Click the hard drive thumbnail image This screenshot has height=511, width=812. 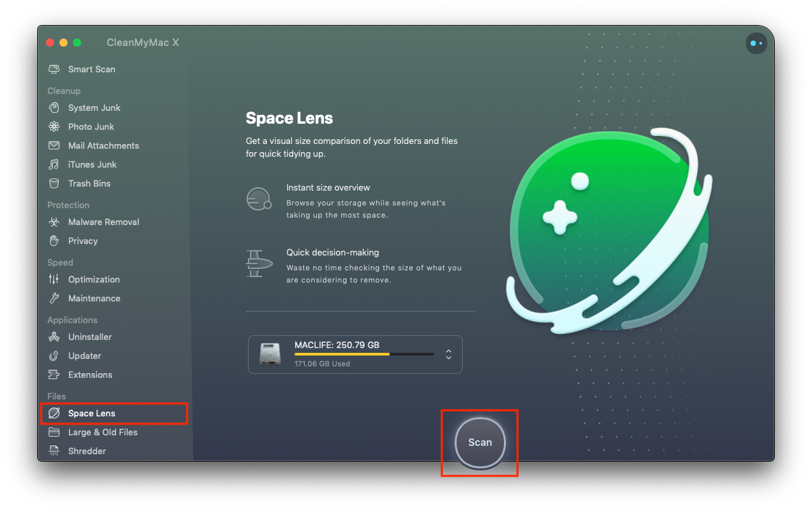(x=270, y=354)
